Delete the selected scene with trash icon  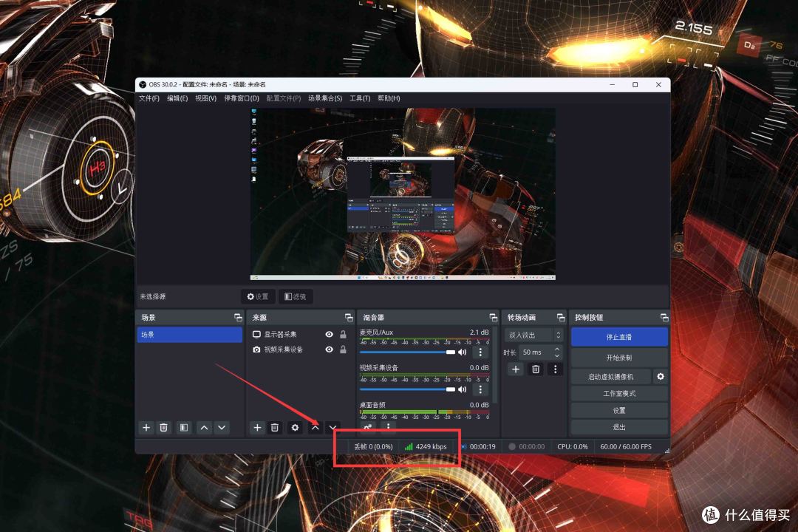point(163,428)
